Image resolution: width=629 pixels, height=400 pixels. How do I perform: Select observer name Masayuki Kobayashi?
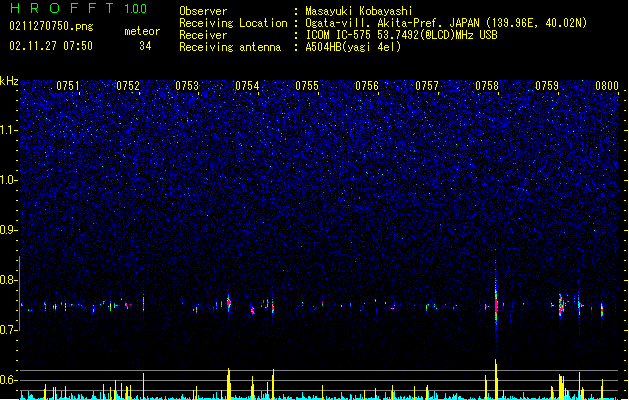click(x=359, y=11)
